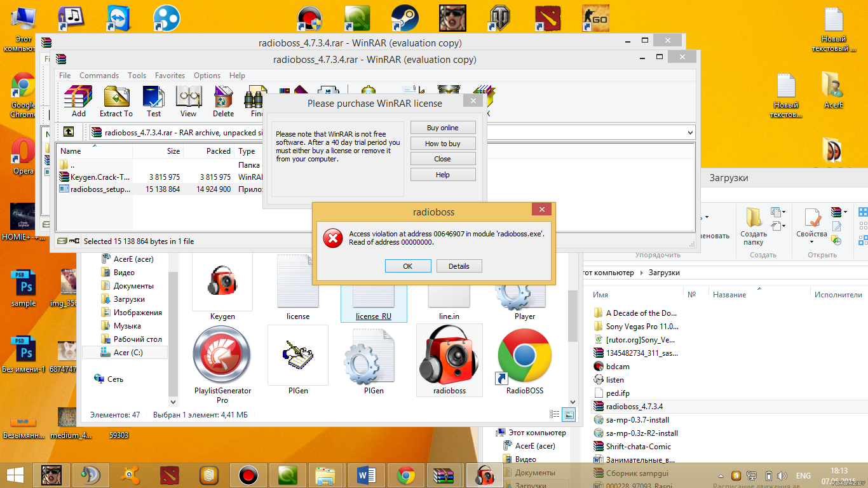Select Acer (C:) in navigation tree

coord(125,353)
